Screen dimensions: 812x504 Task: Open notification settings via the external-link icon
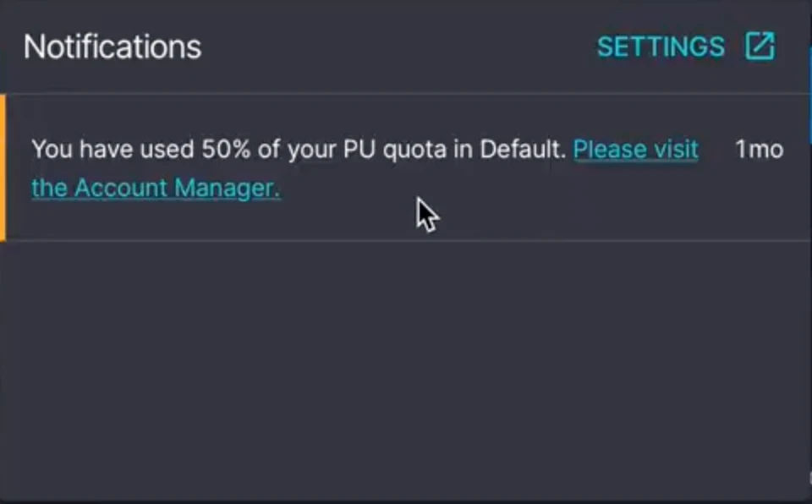pos(760,47)
